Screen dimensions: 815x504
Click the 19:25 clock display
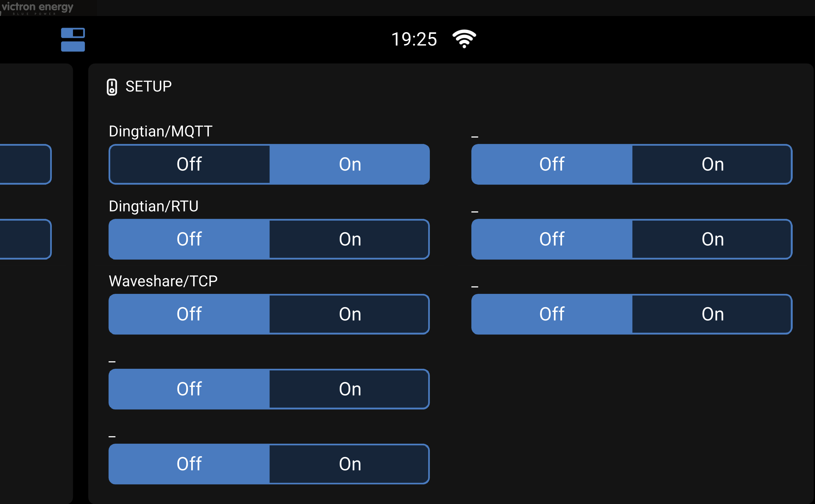coord(414,39)
